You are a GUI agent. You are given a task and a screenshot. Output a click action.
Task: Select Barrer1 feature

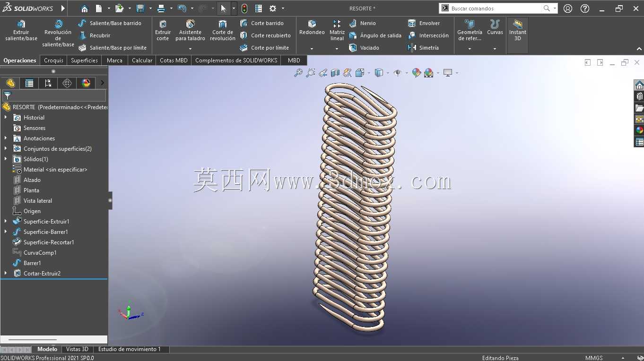pos(32,263)
